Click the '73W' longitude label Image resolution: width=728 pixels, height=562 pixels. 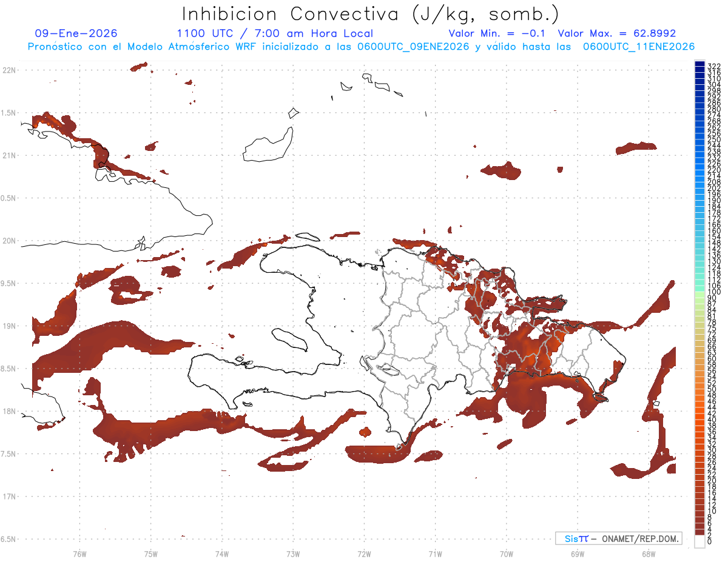[293, 554]
